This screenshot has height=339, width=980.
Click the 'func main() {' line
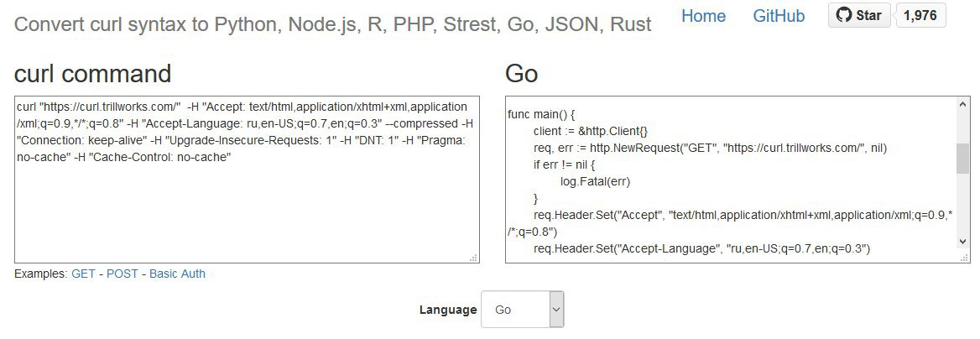point(541,114)
